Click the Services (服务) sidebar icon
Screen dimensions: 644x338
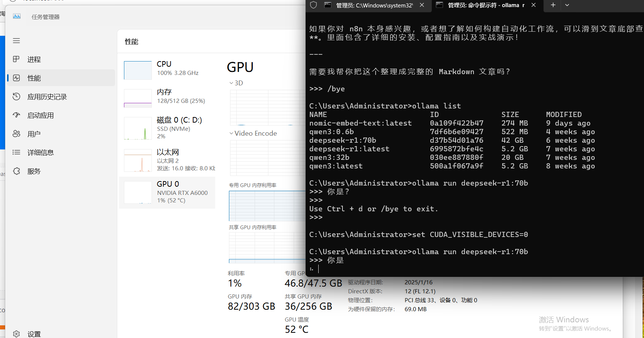pyautogui.click(x=16, y=171)
